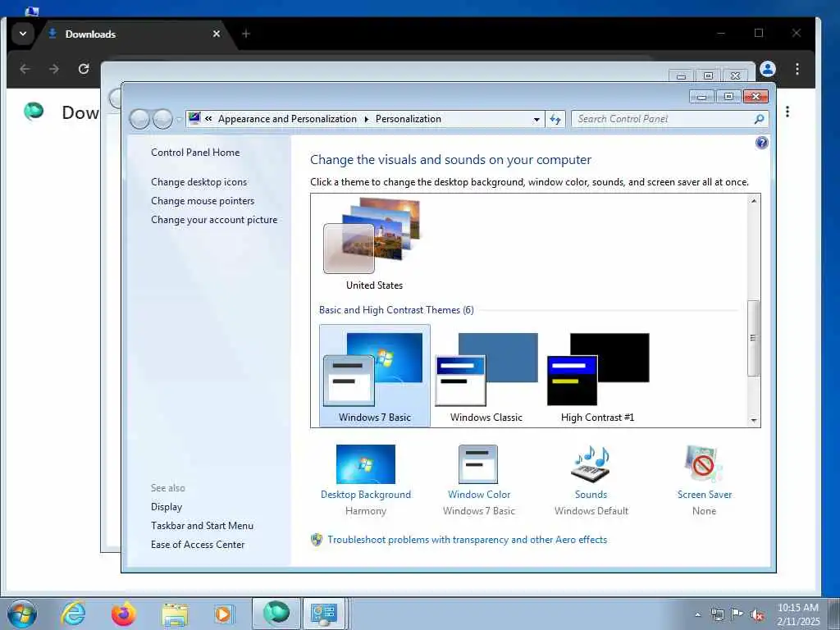Launch Firefox from the taskbar
The width and height of the screenshot is (840, 630).
point(123,614)
